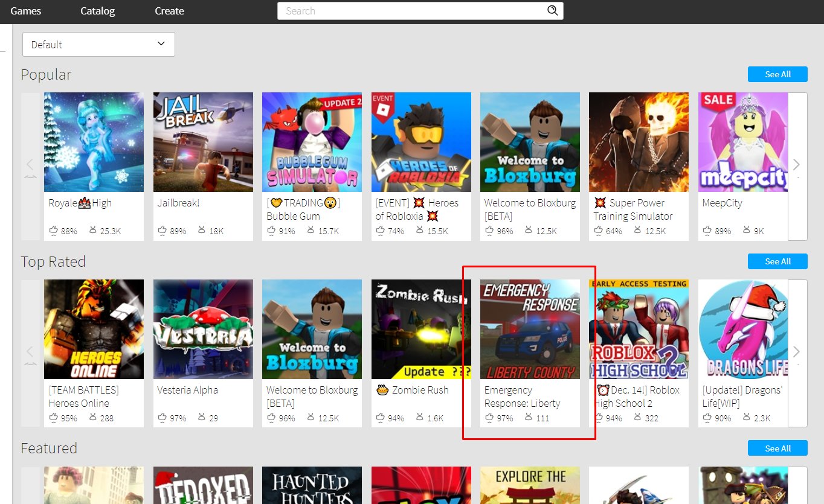Open the Zombie Rush thumbnail
The image size is (824, 504).
421,329
